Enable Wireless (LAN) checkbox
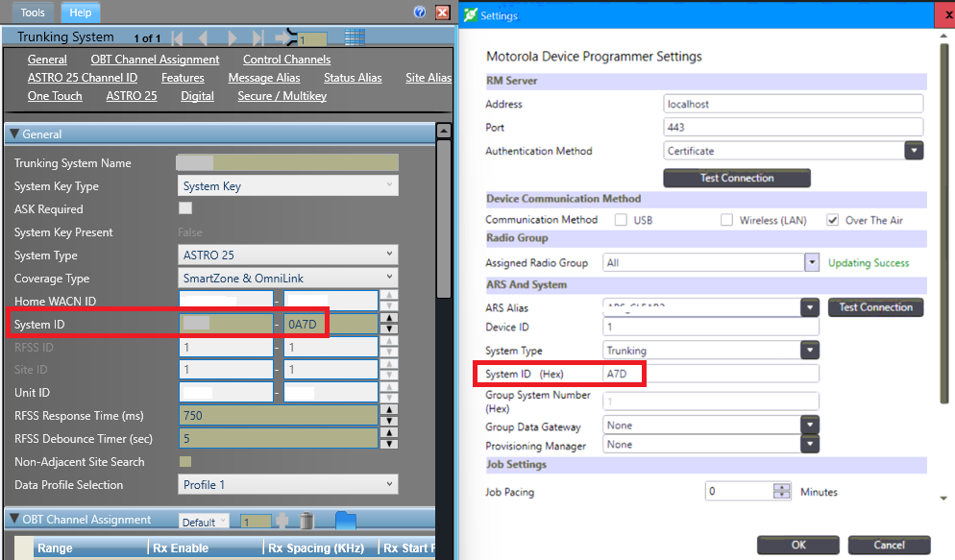The width and height of the screenshot is (955, 560). 726,220
